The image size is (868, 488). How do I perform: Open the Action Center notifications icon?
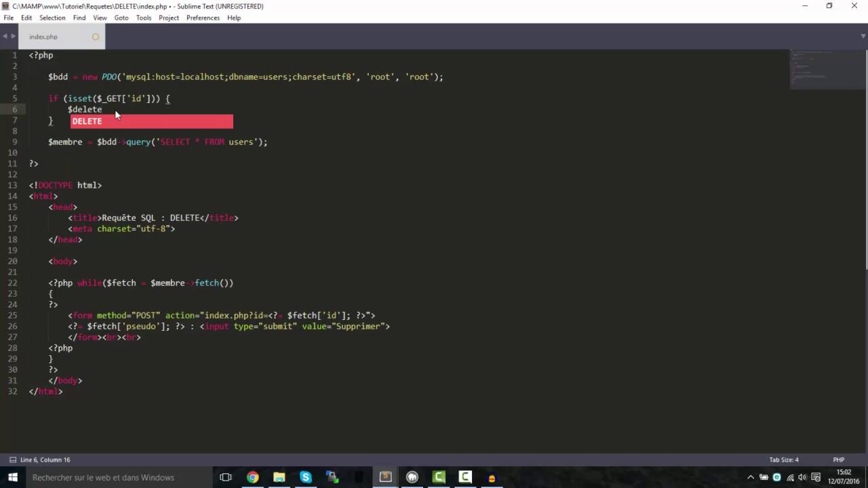pos(816,477)
